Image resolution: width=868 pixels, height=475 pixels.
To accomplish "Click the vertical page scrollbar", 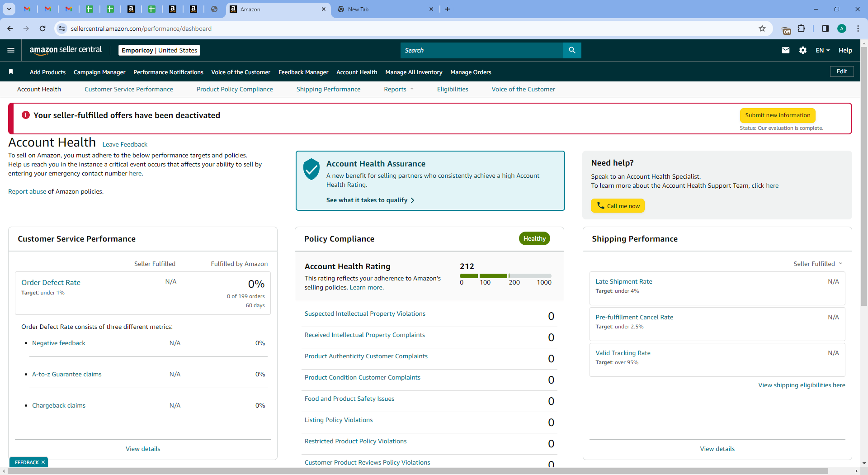I will click(x=864, y=176).
